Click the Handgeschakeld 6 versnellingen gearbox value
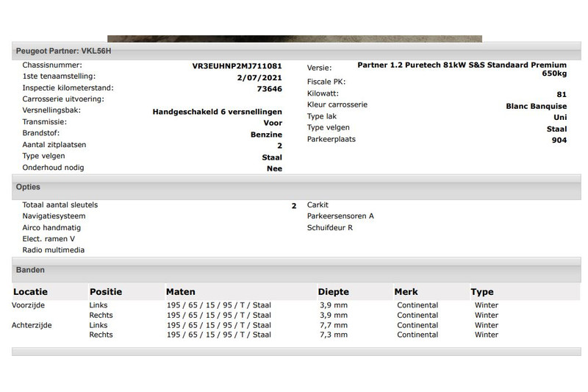Image resolution: width=588 pixels, height=392 pixels. [217, 112]
